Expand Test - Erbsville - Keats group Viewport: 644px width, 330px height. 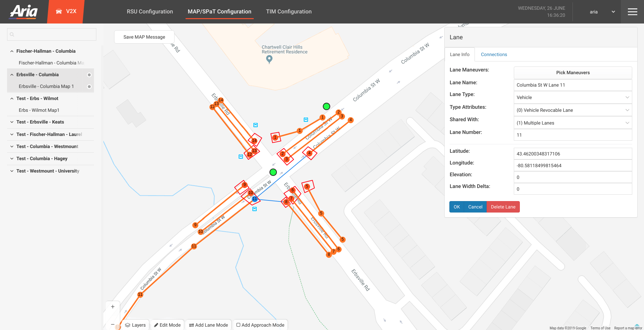click(12, 122)
